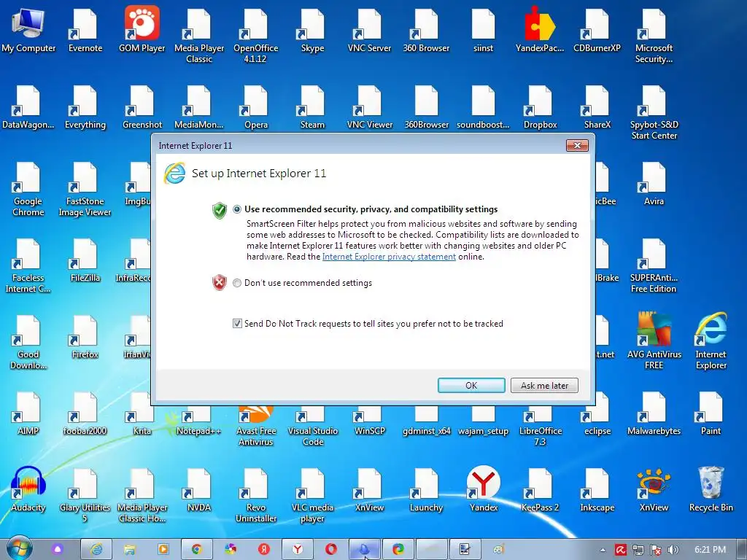Select the WinSCP desktop shortcut
This screenshot has height=560, width=747.
[x=369, y=421]
